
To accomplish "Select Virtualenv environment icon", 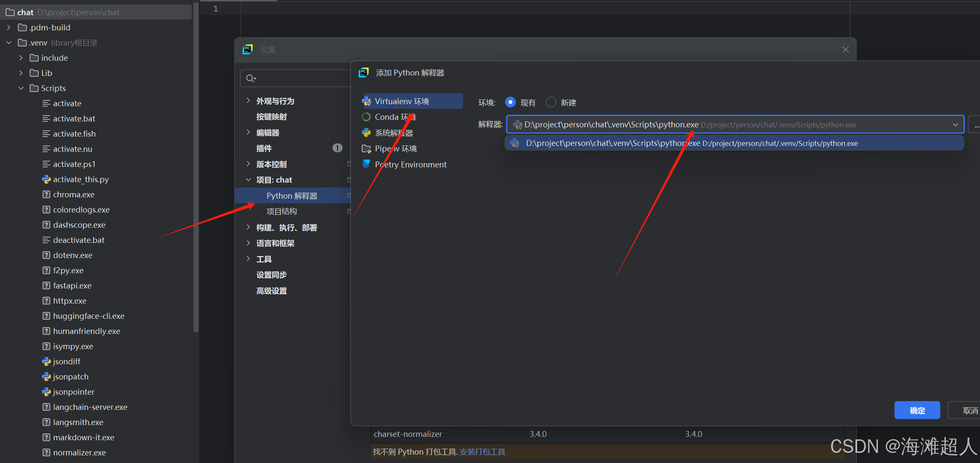I will [366, 101].
